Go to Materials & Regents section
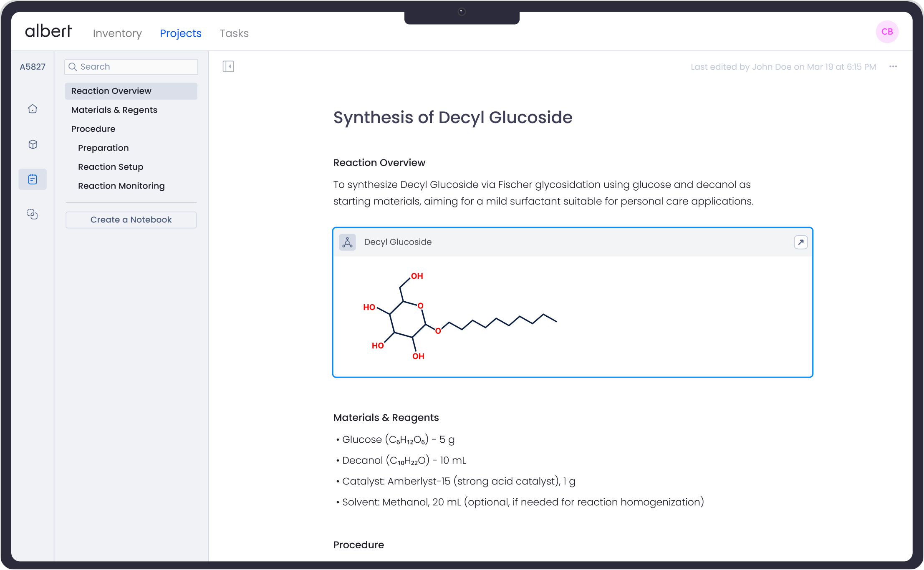This screenshot has width=924, height=570. click(x=114, y=110)
